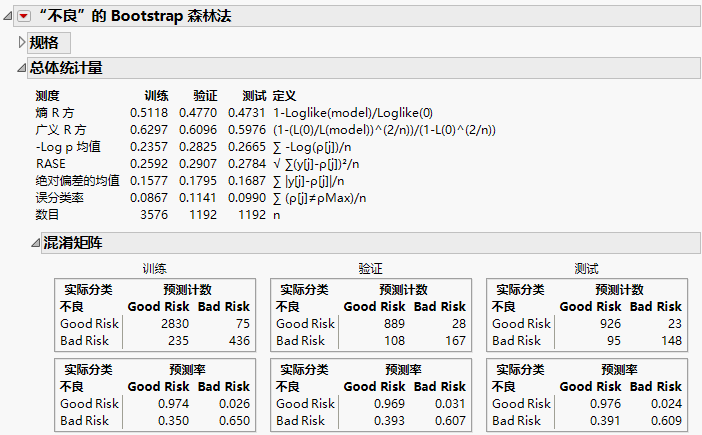
Task: Collapse the 混淆矩阵 section triangle
Action: 35,243
